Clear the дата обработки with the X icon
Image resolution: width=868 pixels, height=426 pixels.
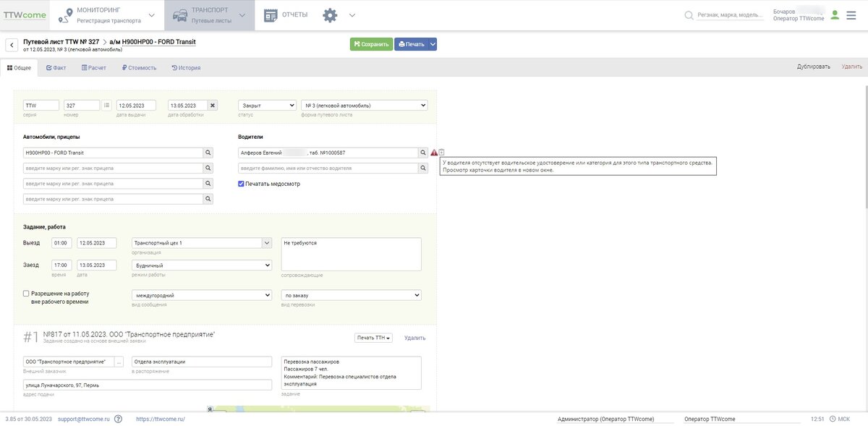tap(213, 105)
